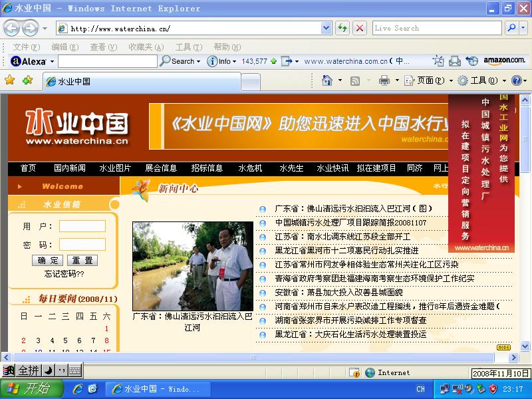Viewport: 532px width, 399px height.
Task: Click the Home page icon
Action: (327, 80)
